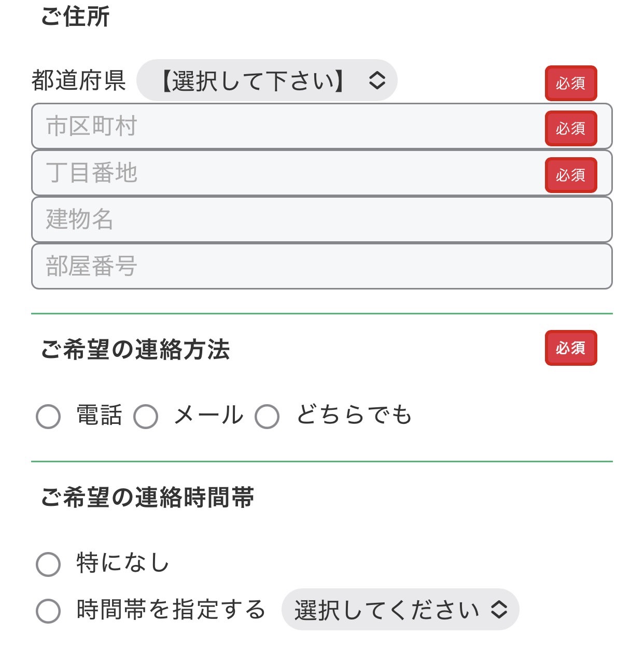Open the 都道府県 prefecture dropdown
Screen dimensions: 644x648
[x=266, y=80]
